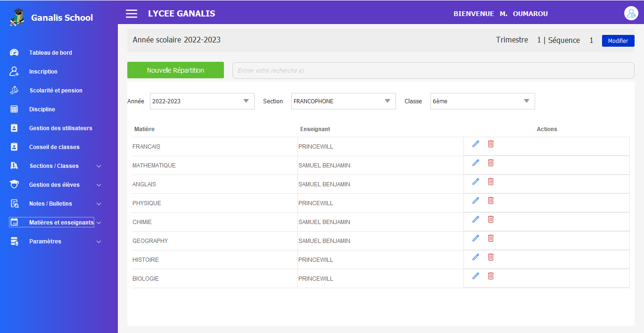Viewport: 644px width, 333px height.
Task: Open the Section FRANCOPHONE dropdown
Action: pos(344,101)
